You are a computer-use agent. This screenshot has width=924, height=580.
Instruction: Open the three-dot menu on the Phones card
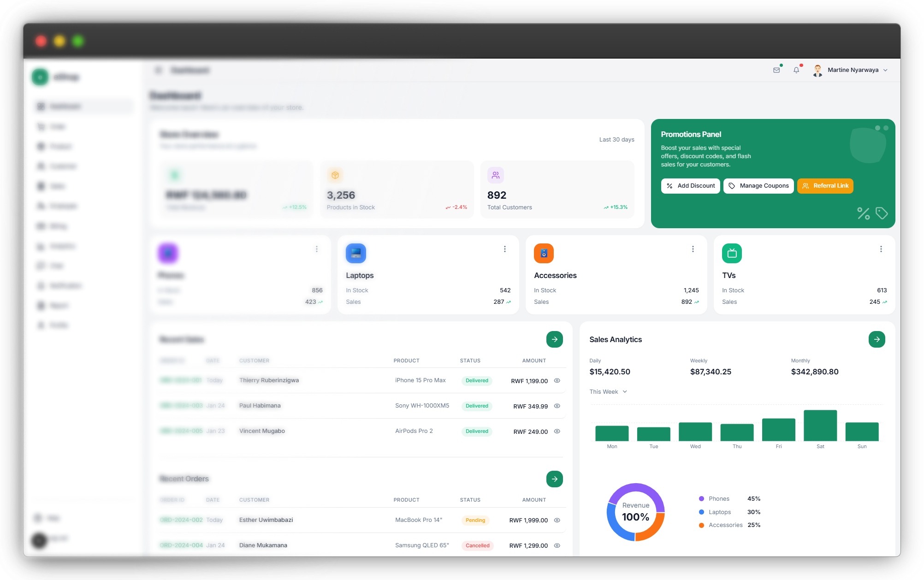(317, 249)
